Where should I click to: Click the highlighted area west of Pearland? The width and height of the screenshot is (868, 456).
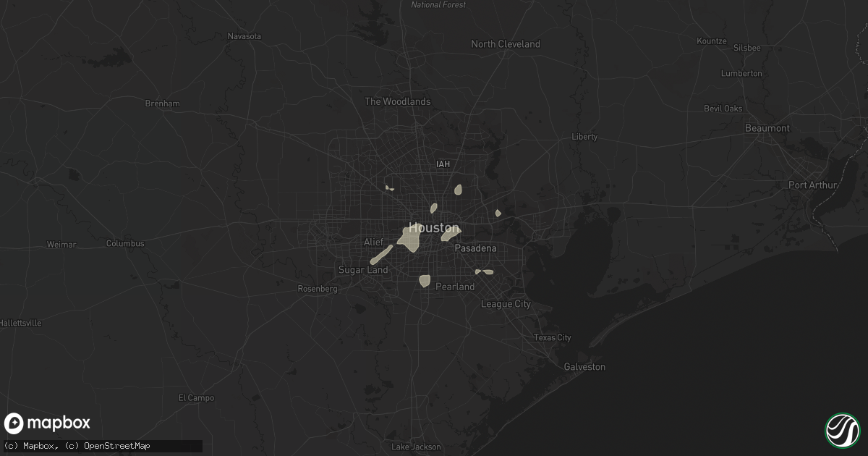click(x=425, y=280)
